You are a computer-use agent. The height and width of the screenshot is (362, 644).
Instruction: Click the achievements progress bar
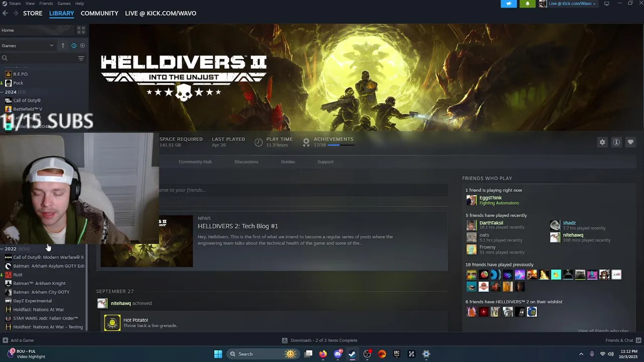click(x=341, y=145)
